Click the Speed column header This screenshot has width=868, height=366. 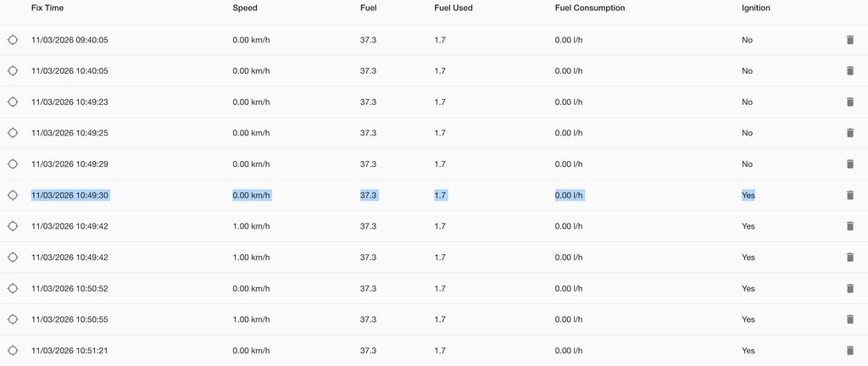pos(245,8)
